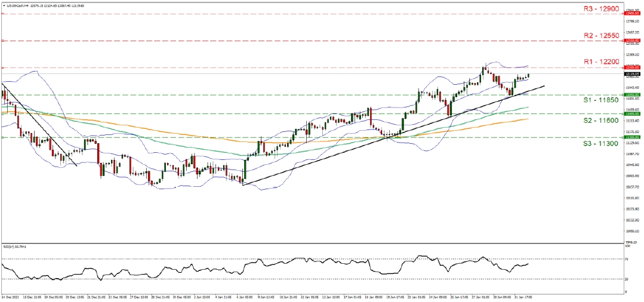Select the red 12900 price tag on axis
The image size is (644, 302).
(632, 13)
